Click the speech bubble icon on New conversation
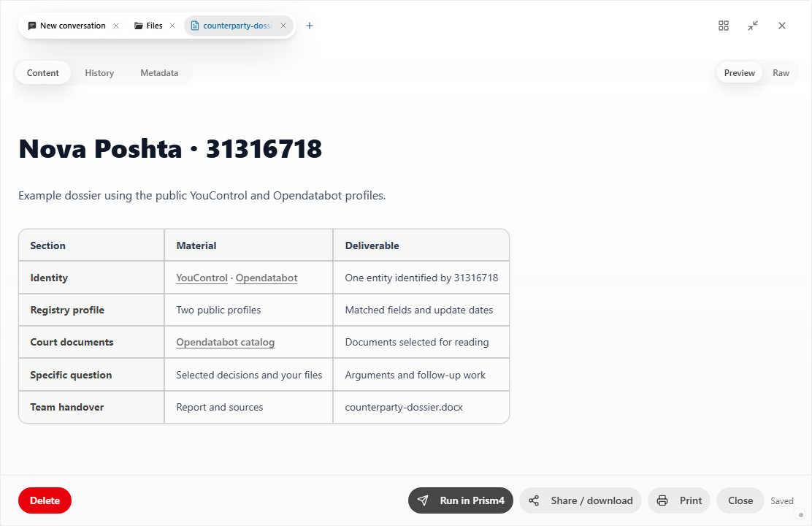 32,26
